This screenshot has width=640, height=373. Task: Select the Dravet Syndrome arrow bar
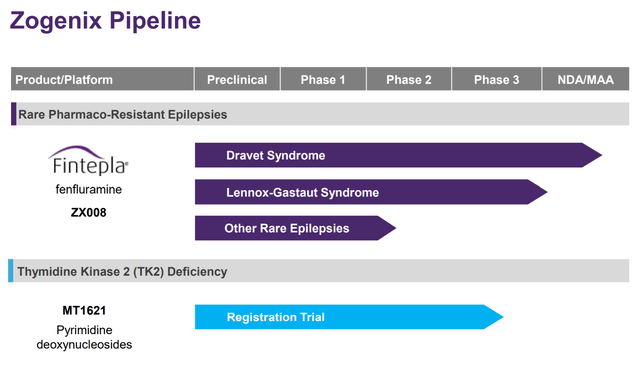coord(398,155)
